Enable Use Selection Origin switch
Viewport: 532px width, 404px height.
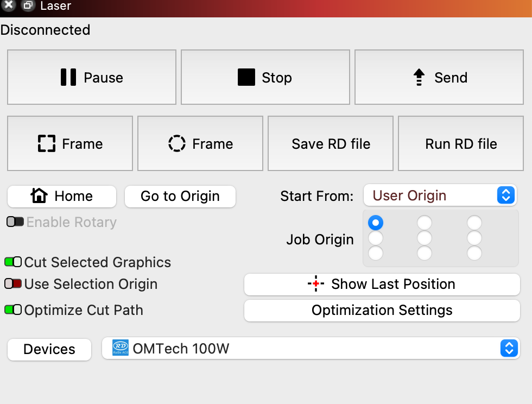13,283
